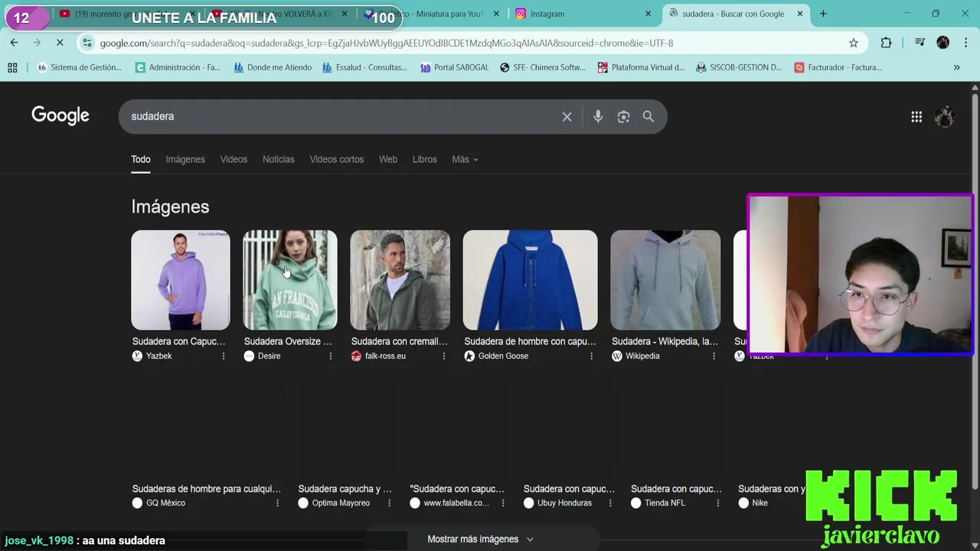Screen dimensions: 980x551
Task: Open the Administración - Fa... bookmark
Action: (x=178, y=67)
